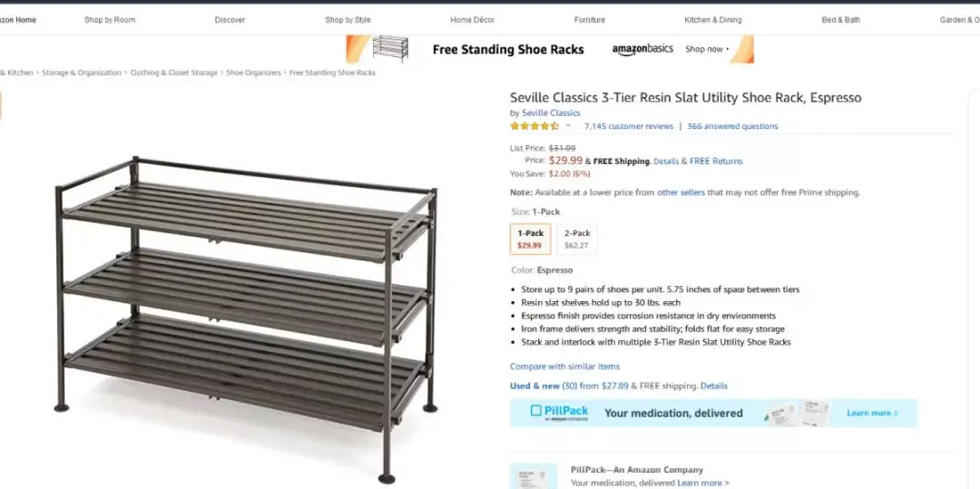980x489 pixels.
Task: Open the rating breakdown dropdown arrow
Action: click(x=568, y=126)
